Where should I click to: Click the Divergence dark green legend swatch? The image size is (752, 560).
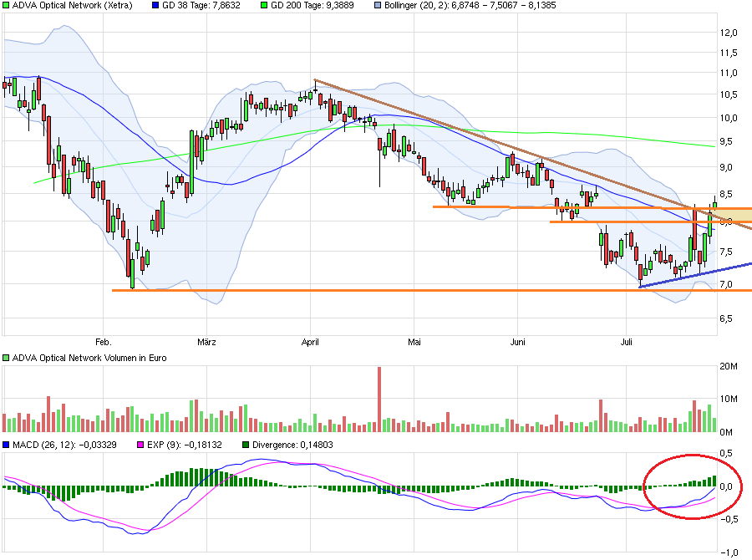[x=246, y=445]
